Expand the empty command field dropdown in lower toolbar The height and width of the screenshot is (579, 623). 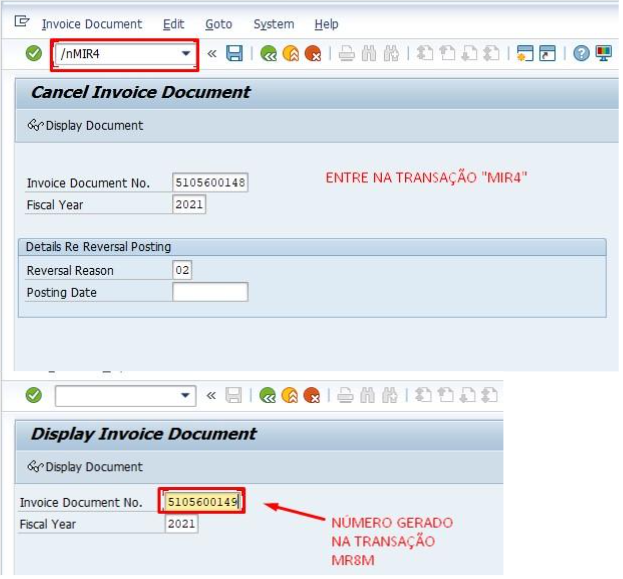(x=185, y=395)
